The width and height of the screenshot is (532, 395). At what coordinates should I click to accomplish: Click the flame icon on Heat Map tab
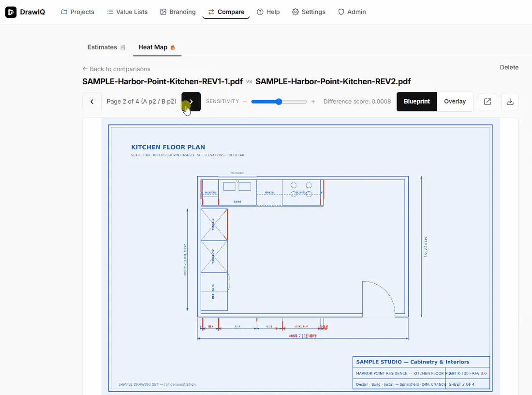173,47
